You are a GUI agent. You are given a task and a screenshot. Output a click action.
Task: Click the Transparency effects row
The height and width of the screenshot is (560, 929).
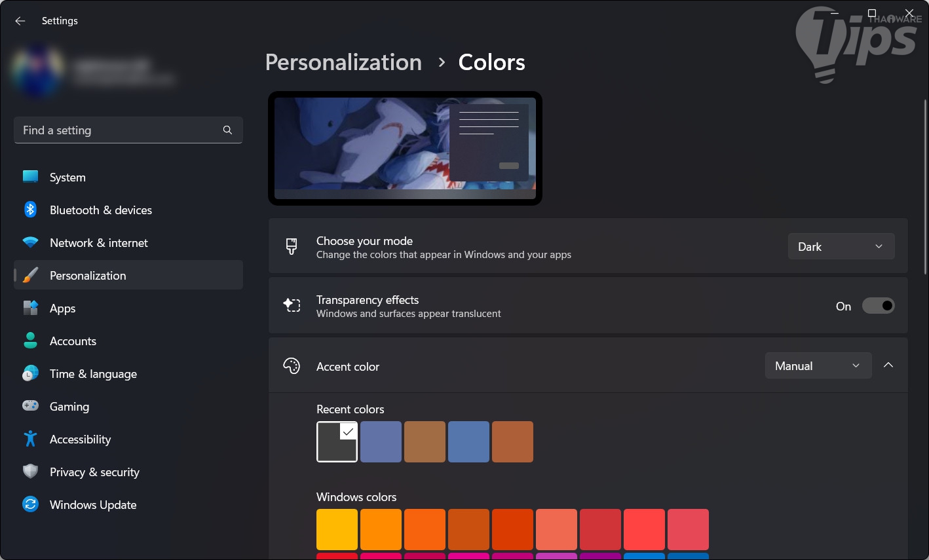click(588, 305)
